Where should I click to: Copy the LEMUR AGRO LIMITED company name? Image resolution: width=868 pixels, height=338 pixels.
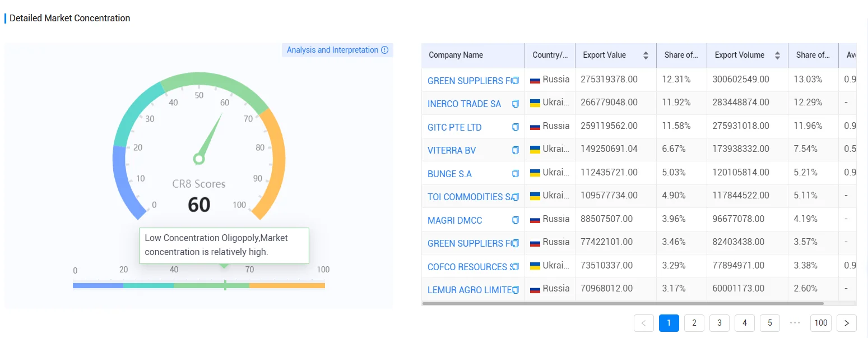(x=516, y=290)
